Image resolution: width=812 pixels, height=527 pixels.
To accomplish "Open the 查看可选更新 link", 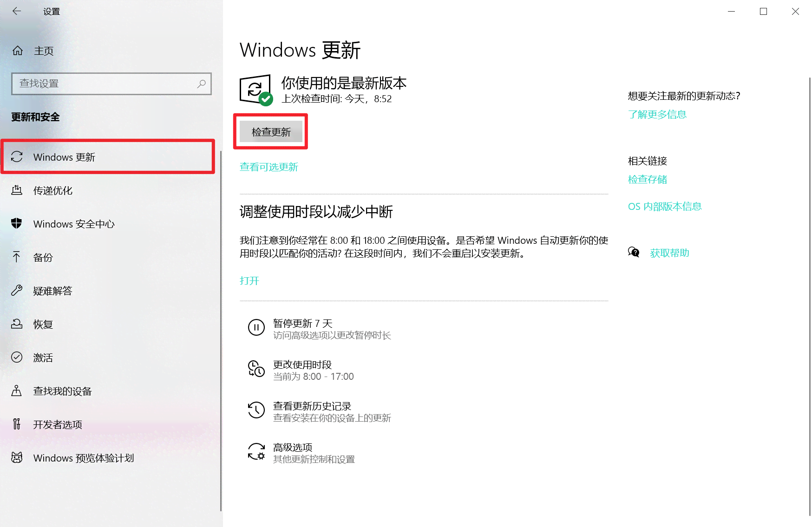I will click(x=269, y=167).
